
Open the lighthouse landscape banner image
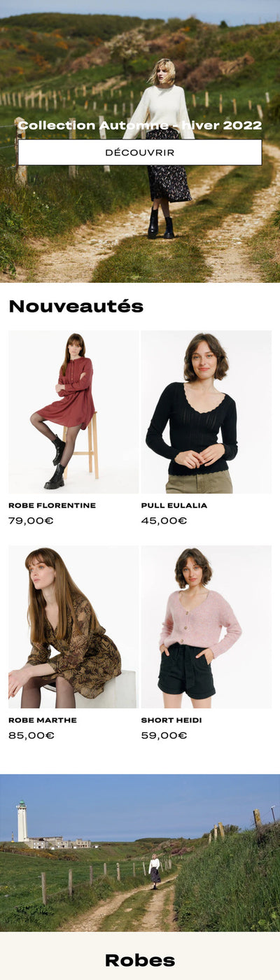pyautogui.click(x=140, y=853)
